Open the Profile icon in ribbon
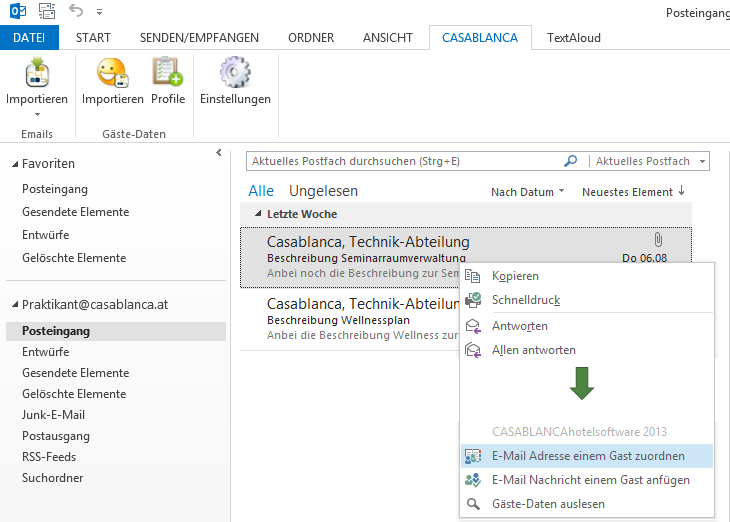Screen dimensions: 730x522 point(168,72)
